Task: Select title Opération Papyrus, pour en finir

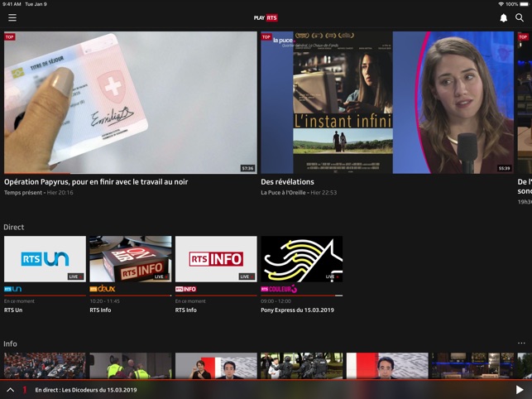Action: [x=96, y=181]
